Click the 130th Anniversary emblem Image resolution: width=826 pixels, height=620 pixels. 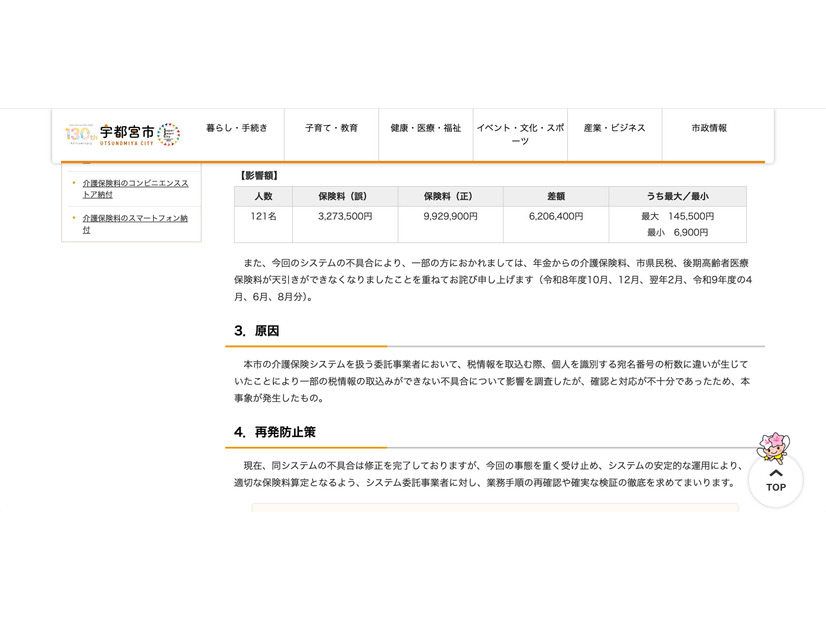81,135
